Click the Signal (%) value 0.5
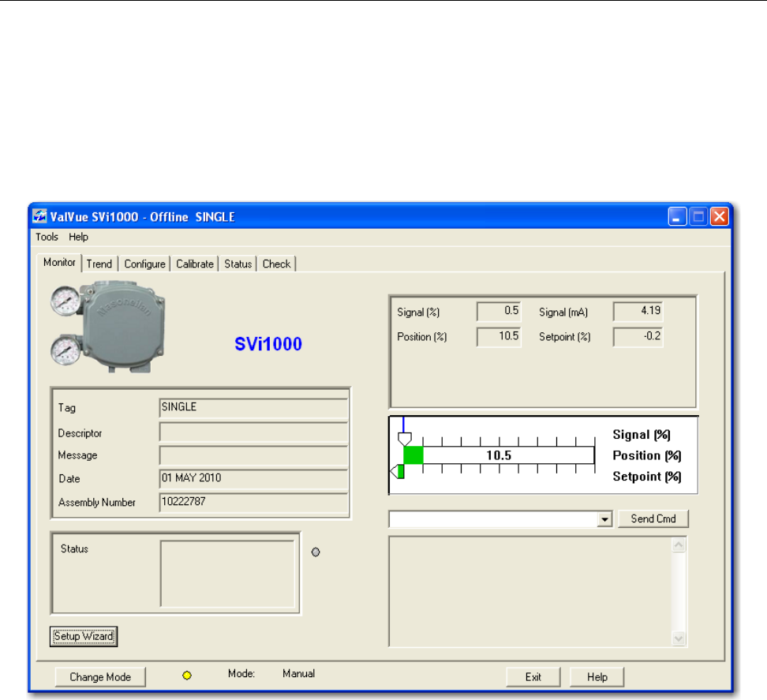This screenshot has height=700, width=767. pos(499,311)
